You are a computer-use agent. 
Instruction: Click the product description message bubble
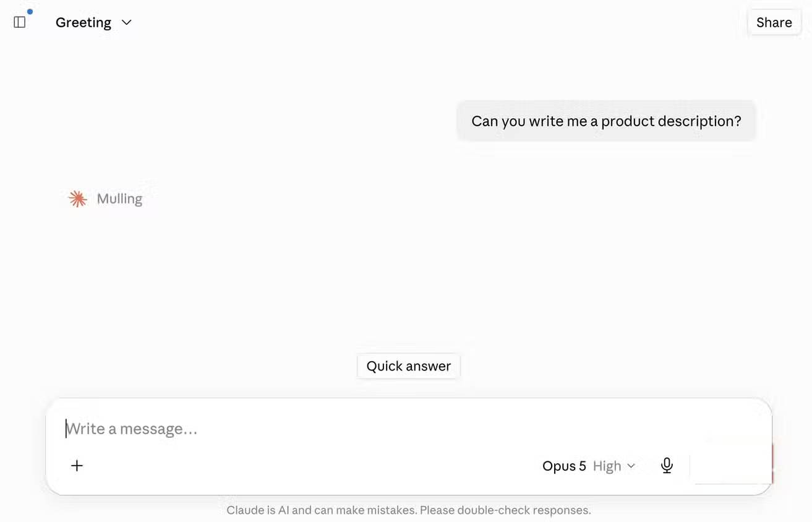[x=606, y=121]
